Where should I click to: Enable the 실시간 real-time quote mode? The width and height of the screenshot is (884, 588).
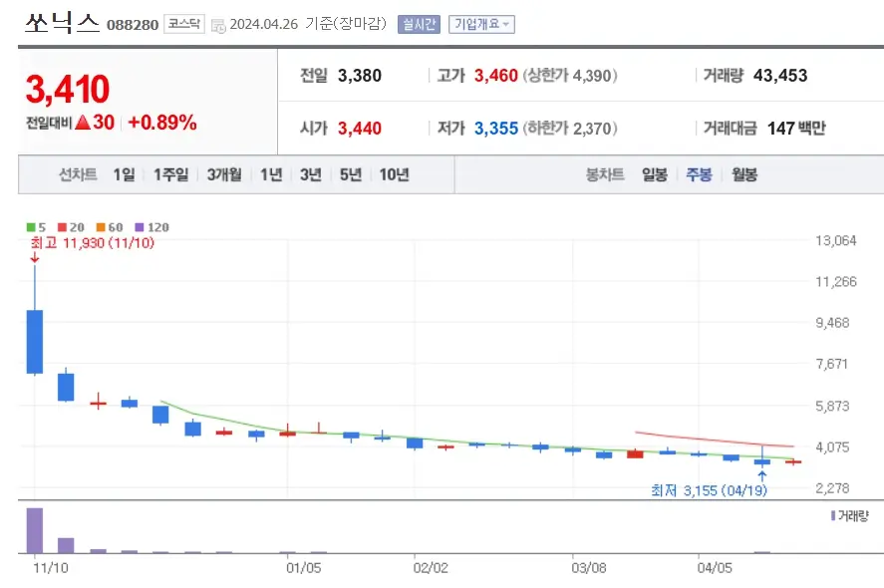point(418,21)
